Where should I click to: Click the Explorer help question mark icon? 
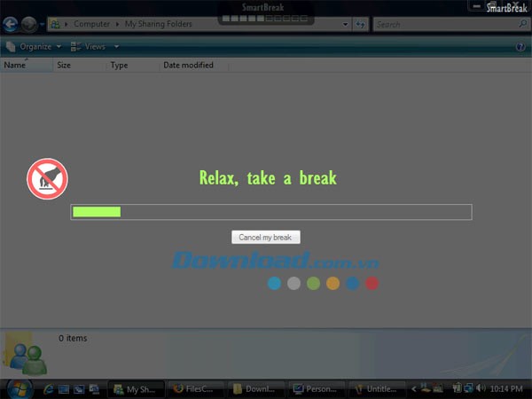tap(520, 47)
